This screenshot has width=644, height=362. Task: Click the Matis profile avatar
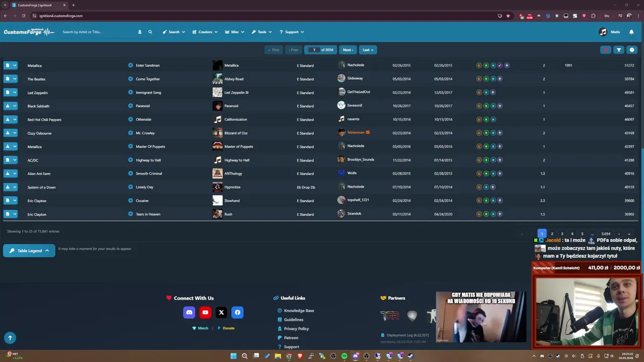coord(603,32)
